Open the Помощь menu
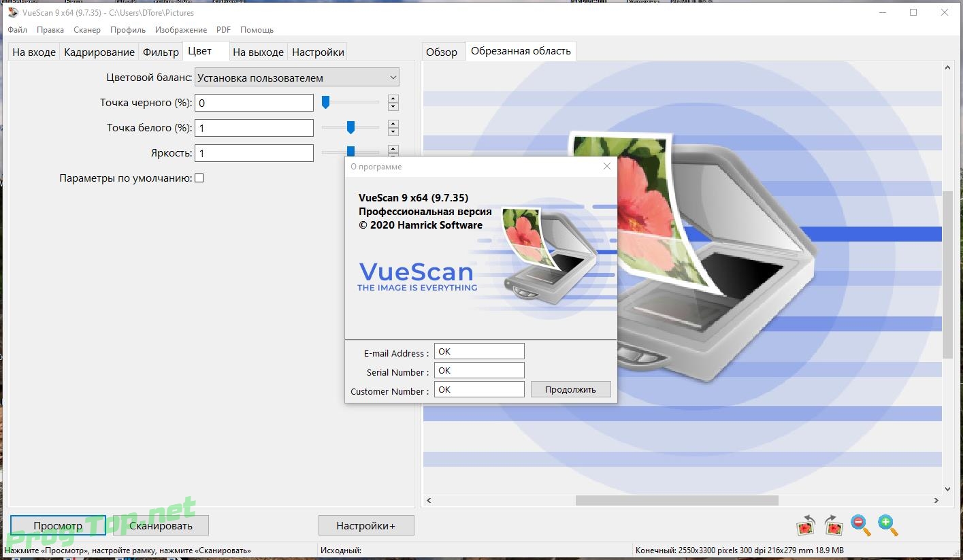 pyautogui.click(x=257, y=30)
